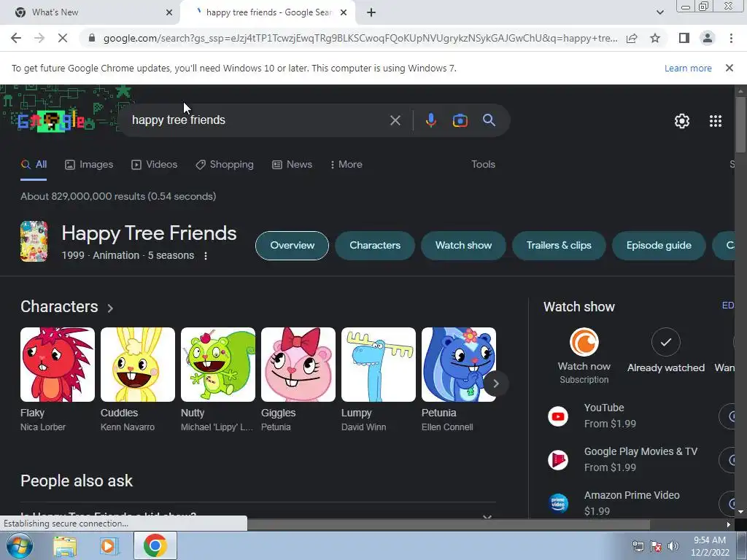This screenshot has width=747, height=560.
Task: Open the Petunia character thumbnail
Action: tap(458, 365)
